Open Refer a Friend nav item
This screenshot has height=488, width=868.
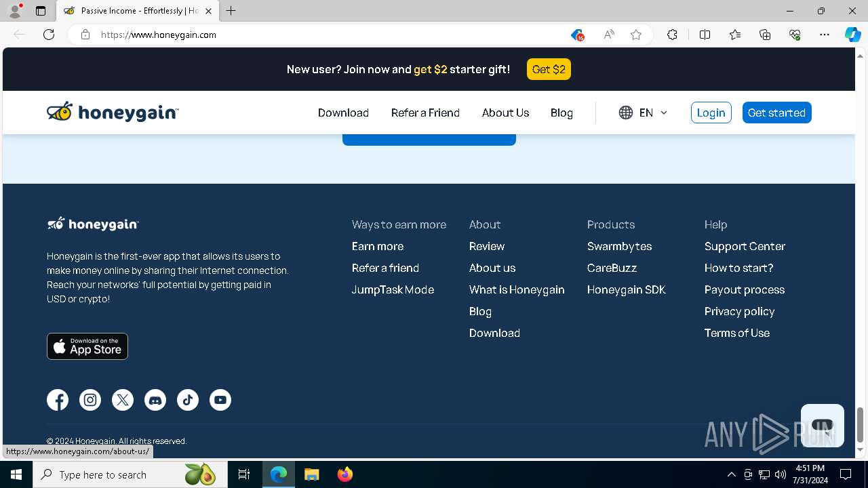tap(425, 113)
